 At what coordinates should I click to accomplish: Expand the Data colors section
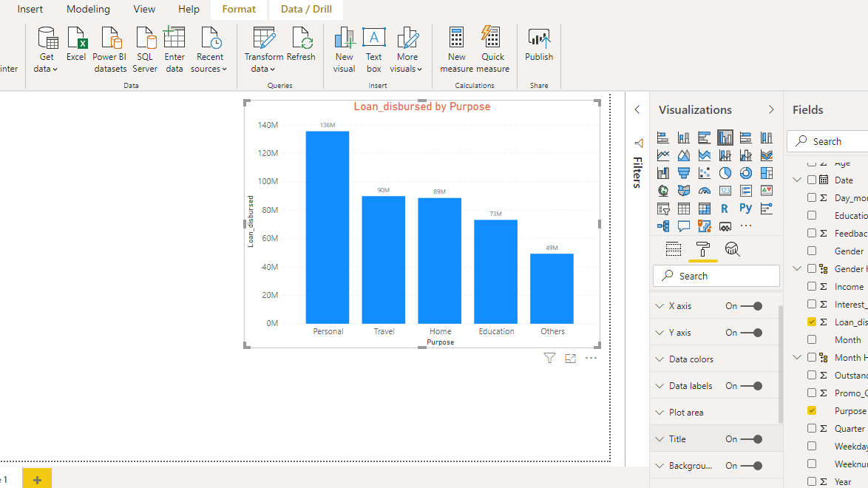point(691,359)
